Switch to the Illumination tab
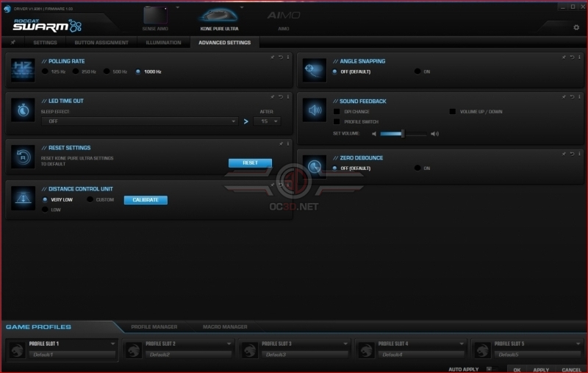This screenshot has width=588, height=373. tap(163, 43)
